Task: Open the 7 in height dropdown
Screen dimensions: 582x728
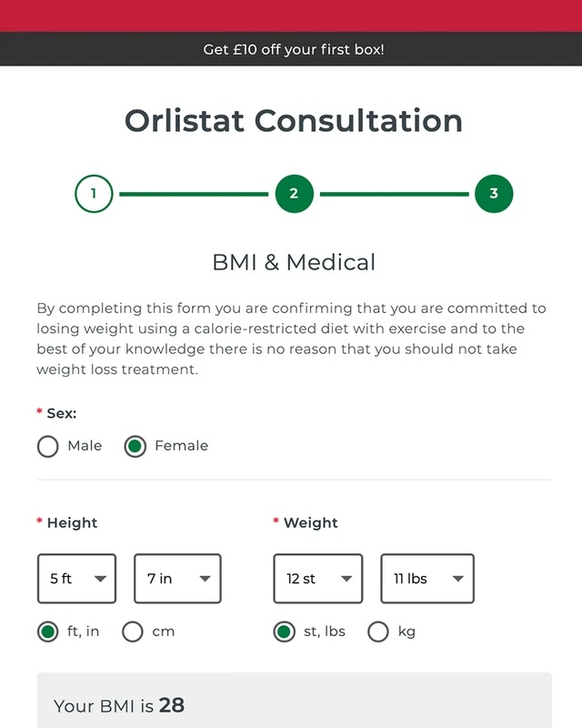Action: (177, 579)
